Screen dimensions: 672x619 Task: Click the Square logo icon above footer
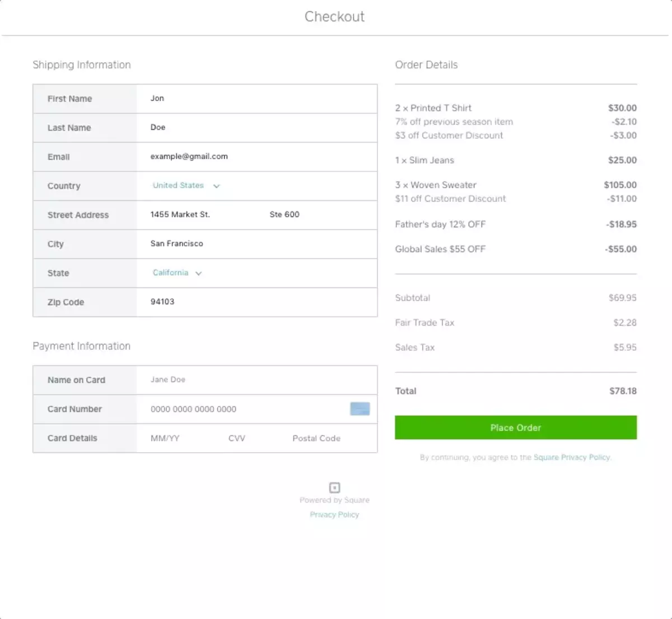[334, 487]
